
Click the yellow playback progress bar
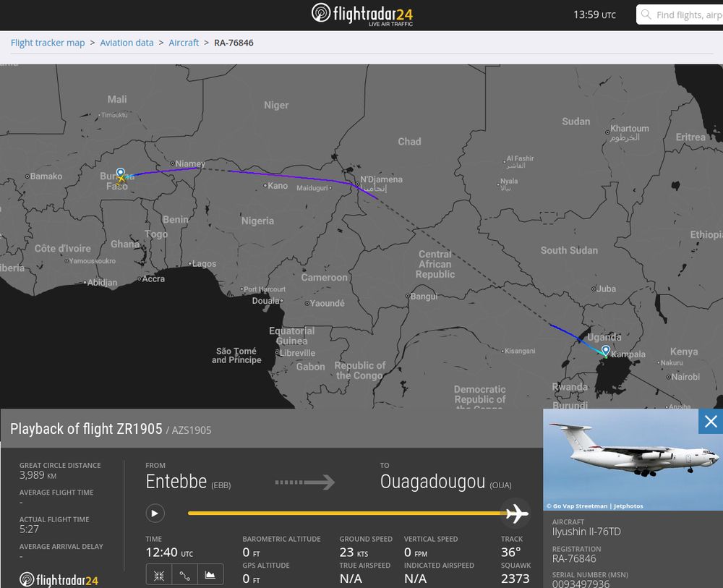click(346, 514)
